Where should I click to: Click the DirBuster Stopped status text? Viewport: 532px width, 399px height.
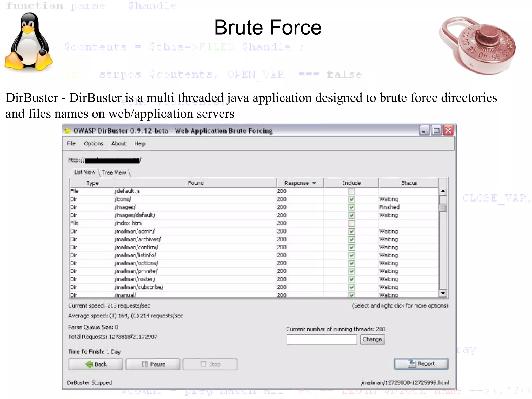(89, 383)
